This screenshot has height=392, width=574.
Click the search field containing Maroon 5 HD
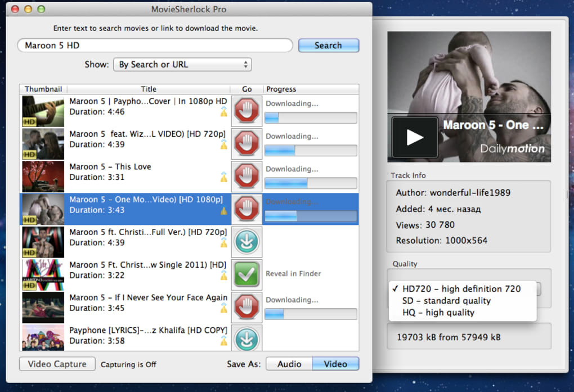coord(155,46)
